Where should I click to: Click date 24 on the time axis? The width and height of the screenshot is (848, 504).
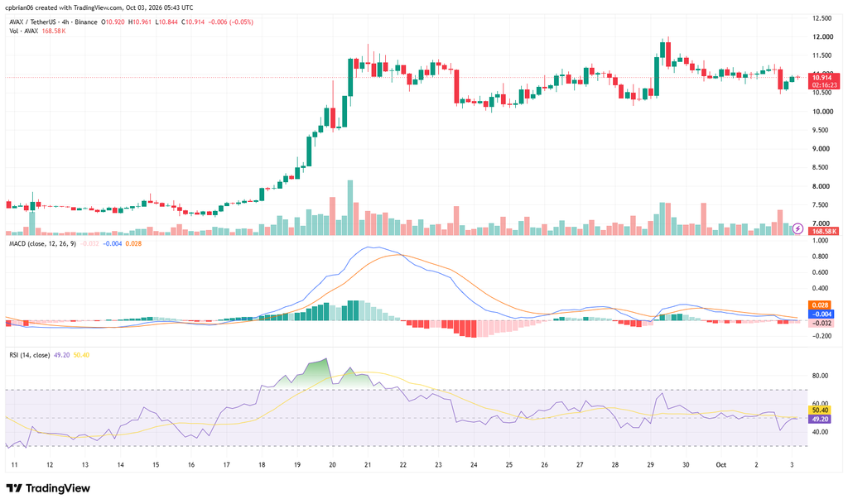pyautogui.click(x=474, y=465)
